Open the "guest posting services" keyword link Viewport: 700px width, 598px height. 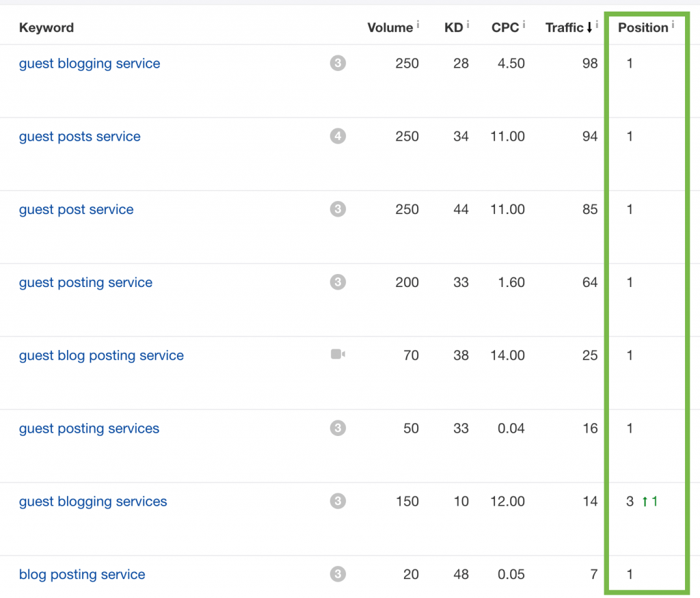89,429
